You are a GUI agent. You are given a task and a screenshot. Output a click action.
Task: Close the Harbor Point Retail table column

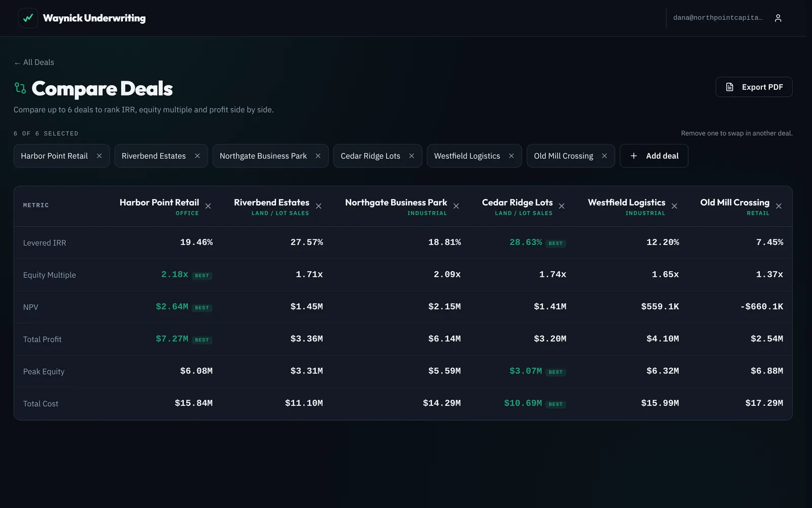(x=208, y=206)
